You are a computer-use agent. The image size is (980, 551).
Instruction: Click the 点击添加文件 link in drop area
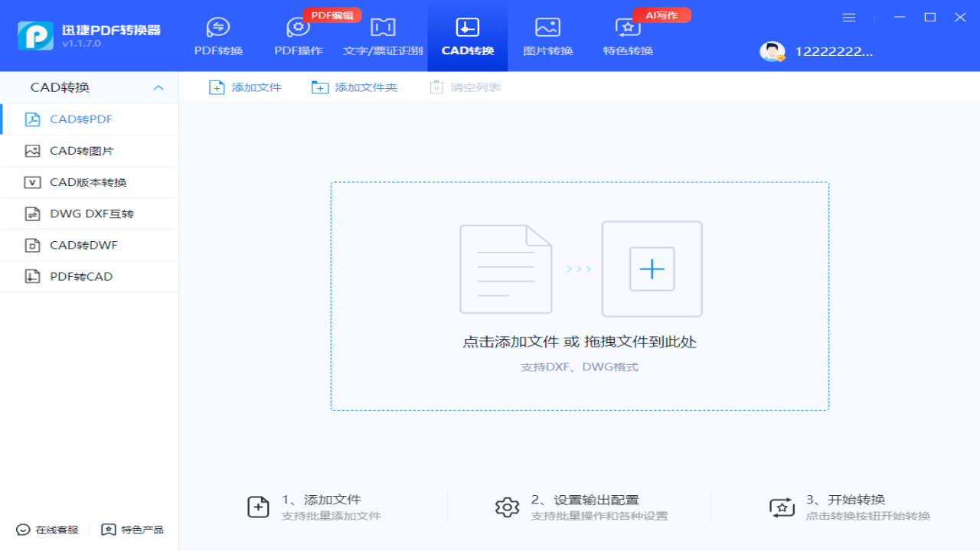tap(510, 342)
